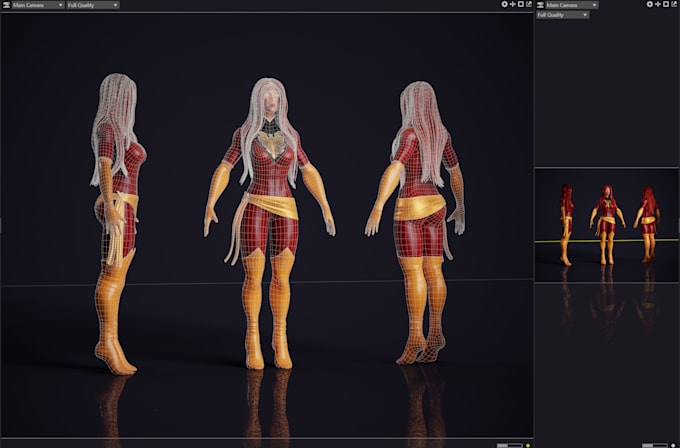Click the move/pan icon in the side viewport header
Image resolution: width=680 pixels, height=448 pixels.
658,4
